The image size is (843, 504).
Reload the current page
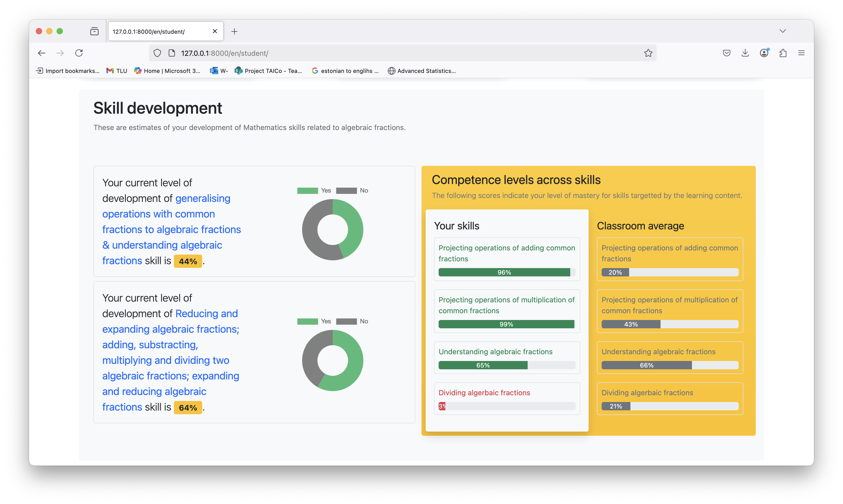[x=79, y=53]
